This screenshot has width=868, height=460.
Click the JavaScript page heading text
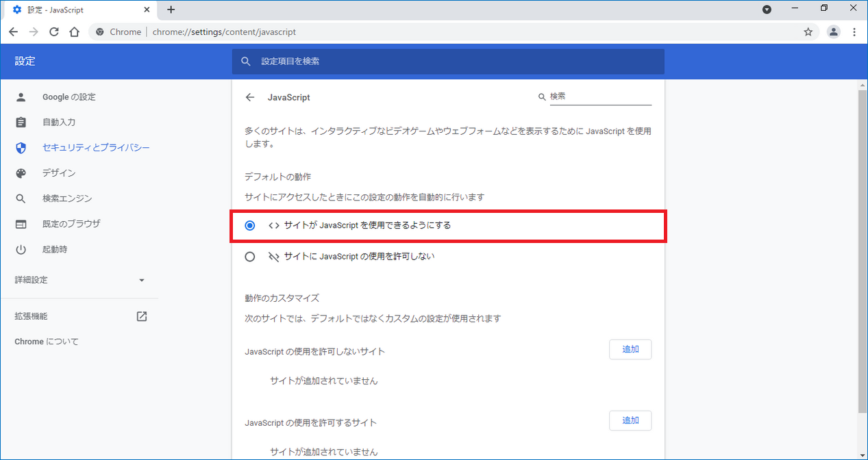(x=288, y=97)
